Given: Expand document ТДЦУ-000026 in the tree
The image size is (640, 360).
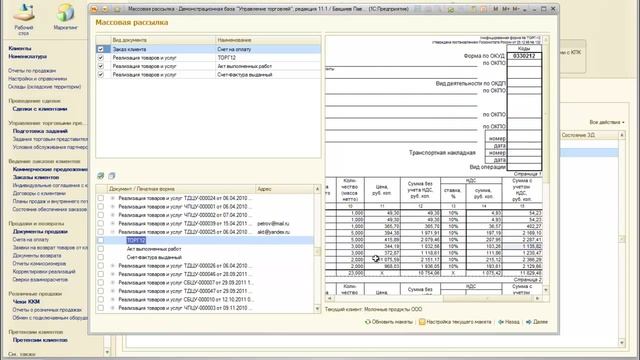Looking at the screenshot, I should click(x=112, y=266).
